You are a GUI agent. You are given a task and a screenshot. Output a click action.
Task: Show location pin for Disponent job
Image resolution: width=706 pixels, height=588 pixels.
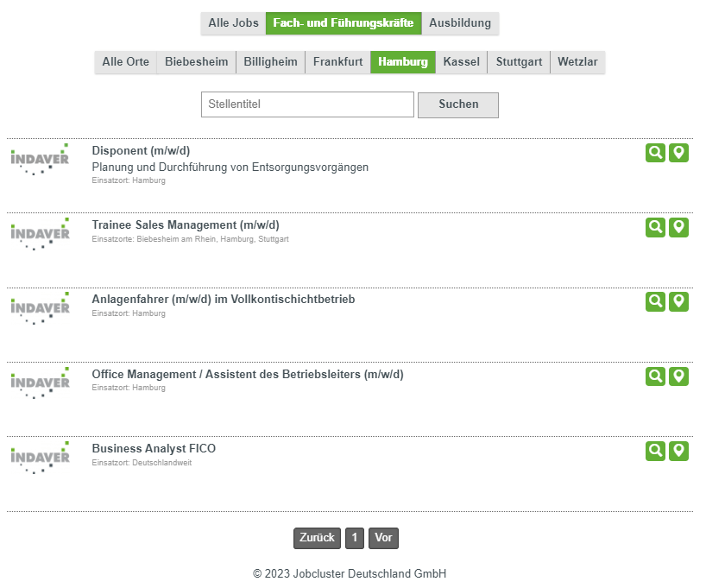tap(679, 153)
